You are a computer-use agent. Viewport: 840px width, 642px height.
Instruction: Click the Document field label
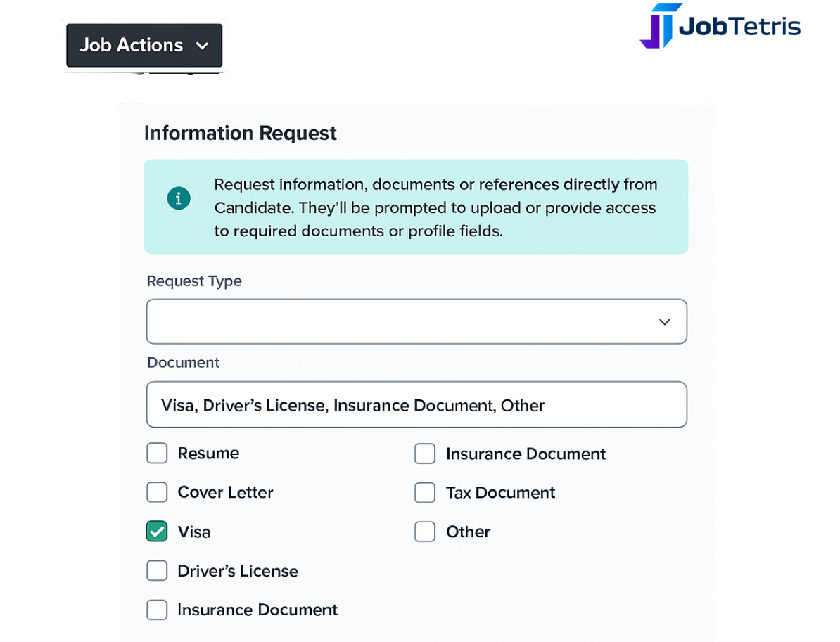pyautogui.click(x=183, y=363)
